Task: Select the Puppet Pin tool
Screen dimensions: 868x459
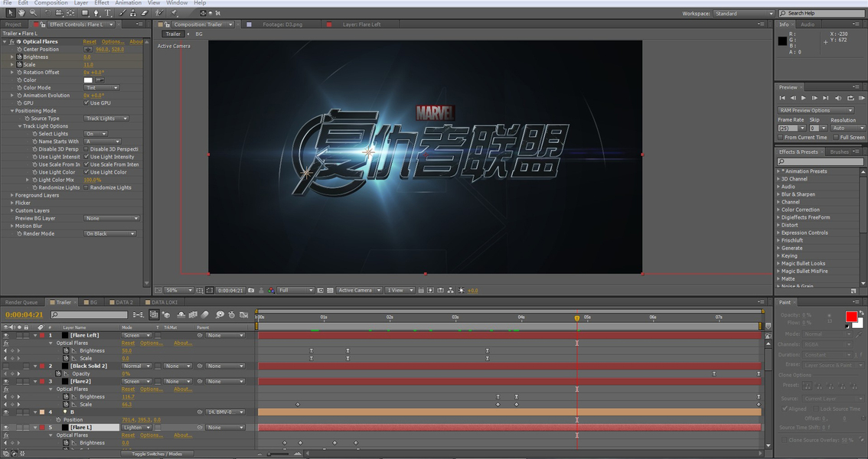Action: tap(174, 12)
